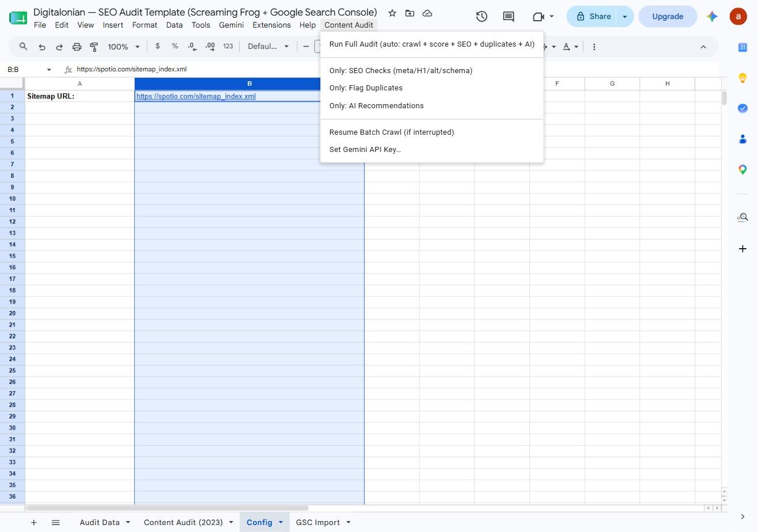This screenshot has height=532, width=758.
Task: Open Config tab menu arrow
Action: tap(281, 522)
